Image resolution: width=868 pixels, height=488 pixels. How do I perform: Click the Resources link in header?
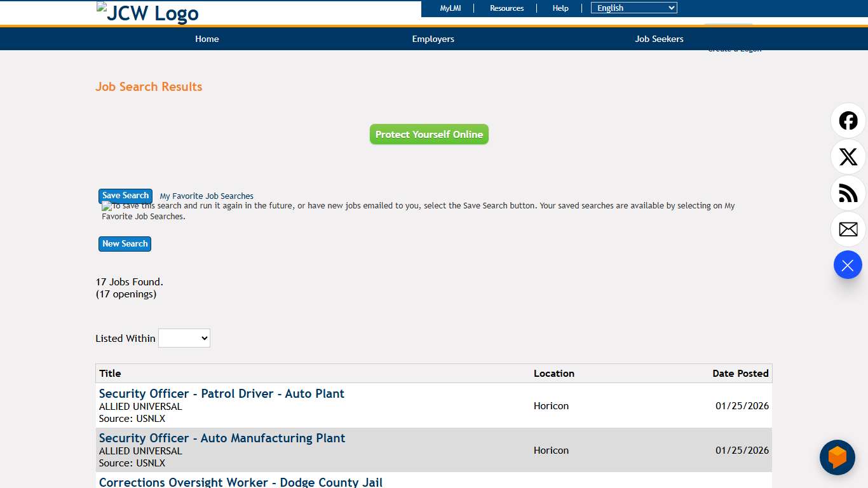[506, 8]
